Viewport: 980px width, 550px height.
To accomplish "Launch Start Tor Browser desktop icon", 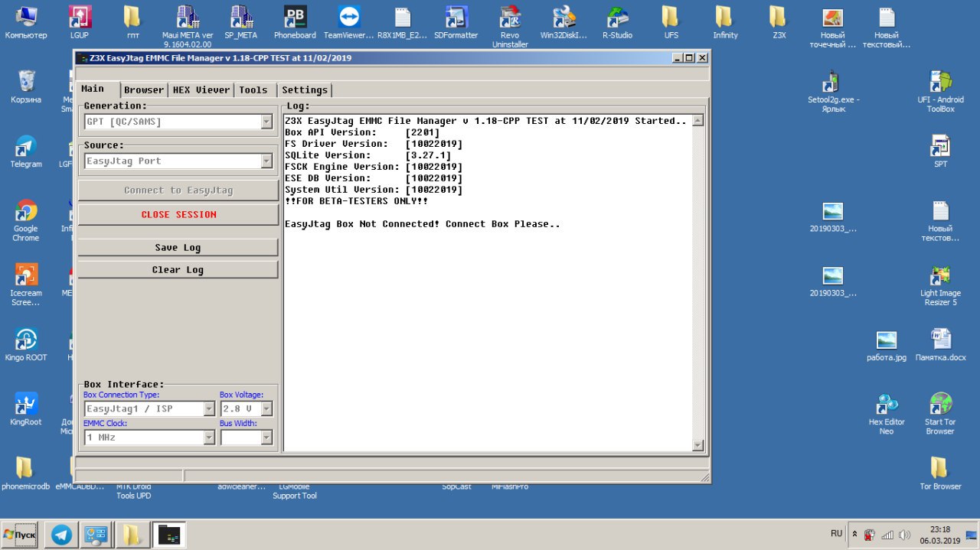I will coord(940,413).
